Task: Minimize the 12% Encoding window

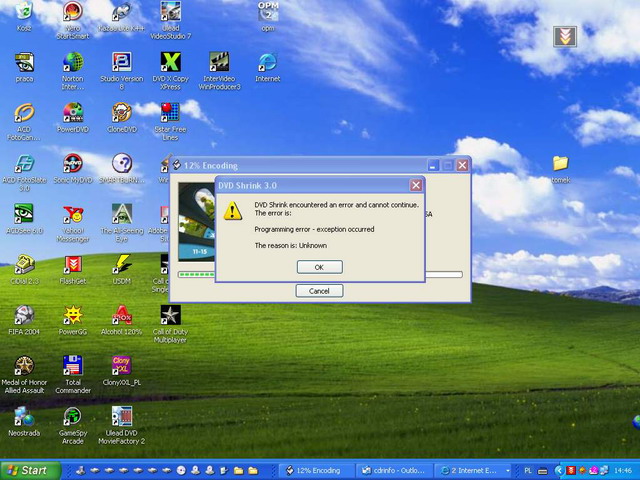Action: click(x=433, y=165)
